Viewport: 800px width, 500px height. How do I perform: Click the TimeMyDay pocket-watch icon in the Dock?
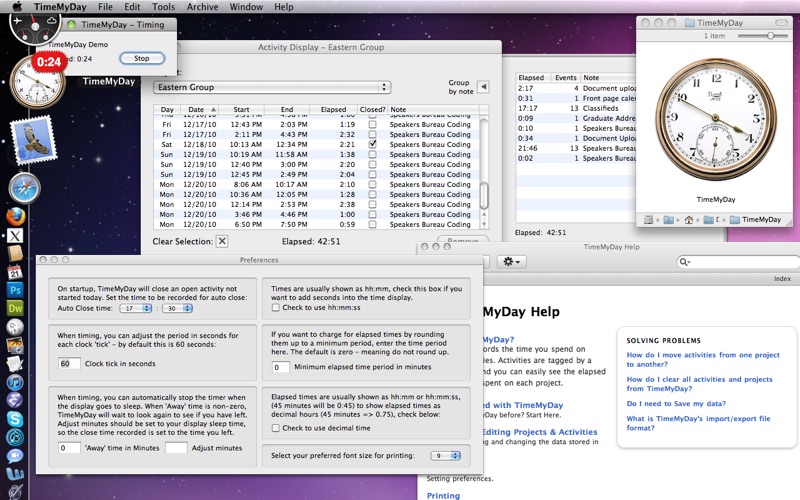tap(37, 82)
